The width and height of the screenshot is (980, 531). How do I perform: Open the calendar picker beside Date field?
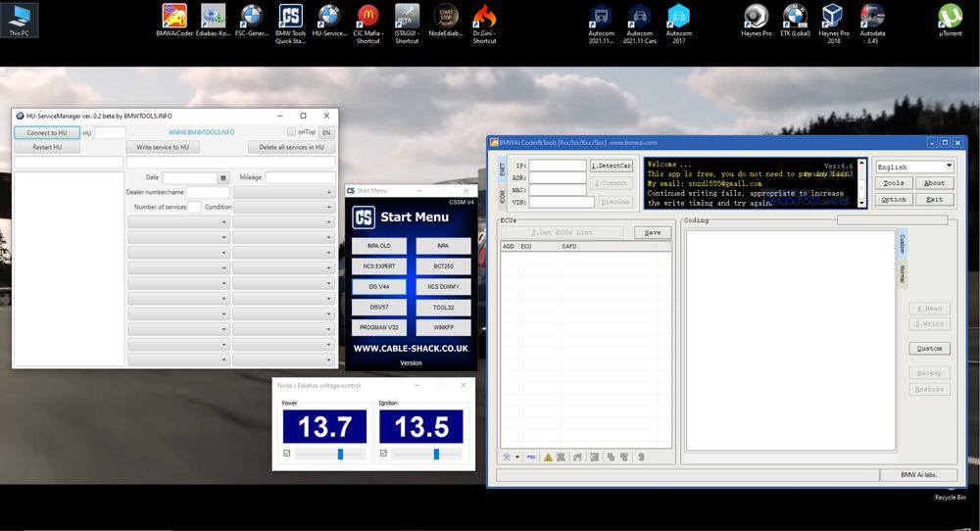223,178
